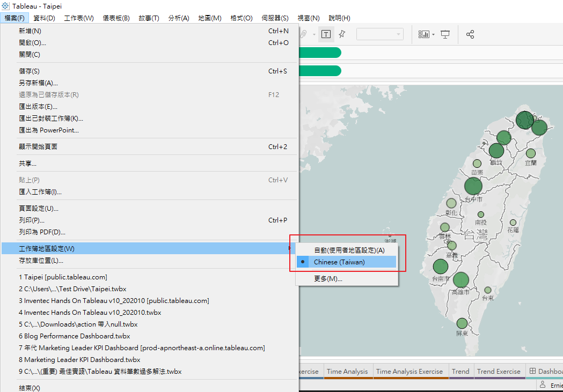Select the 台南市 circle mark on map
Image resolution: width=563 pixels, height=392 pixels.
440,267
